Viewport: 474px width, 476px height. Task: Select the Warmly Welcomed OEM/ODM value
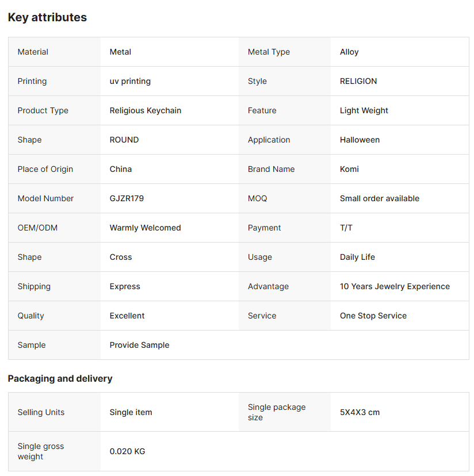[x=145, y=228]
